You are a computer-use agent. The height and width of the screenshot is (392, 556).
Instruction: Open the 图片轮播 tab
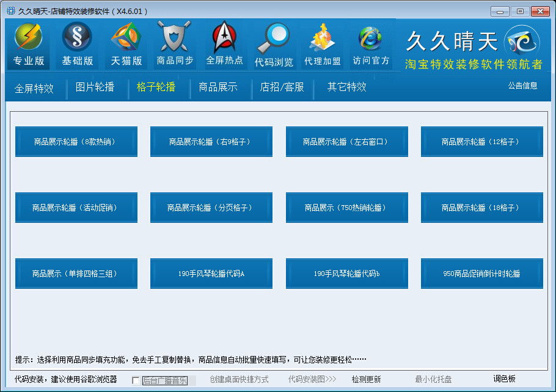pos(95,87)
